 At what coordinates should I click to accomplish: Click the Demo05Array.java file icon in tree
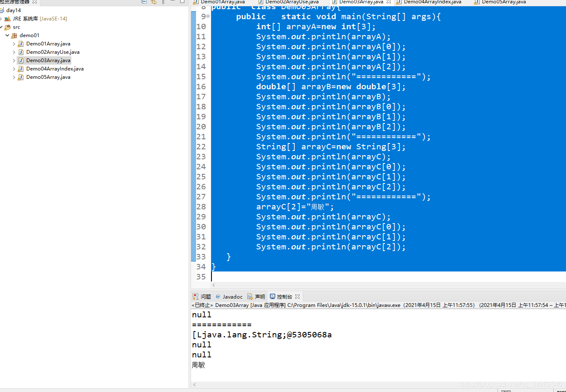coord(21,77)
